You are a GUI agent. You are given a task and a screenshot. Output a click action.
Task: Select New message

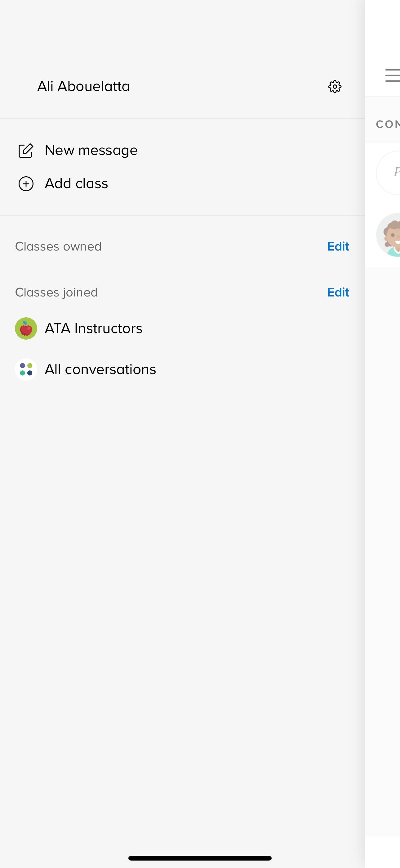tap(91, 150)
